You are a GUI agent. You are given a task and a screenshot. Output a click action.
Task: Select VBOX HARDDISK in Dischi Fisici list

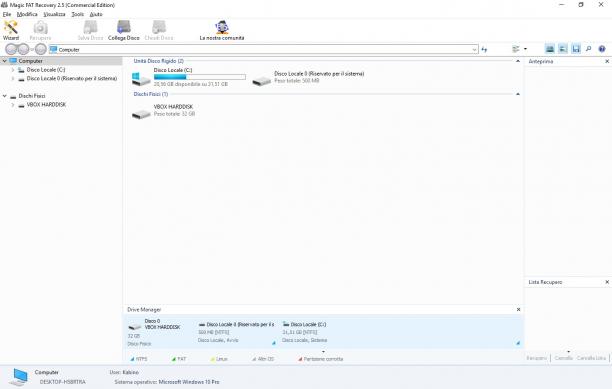163,110
